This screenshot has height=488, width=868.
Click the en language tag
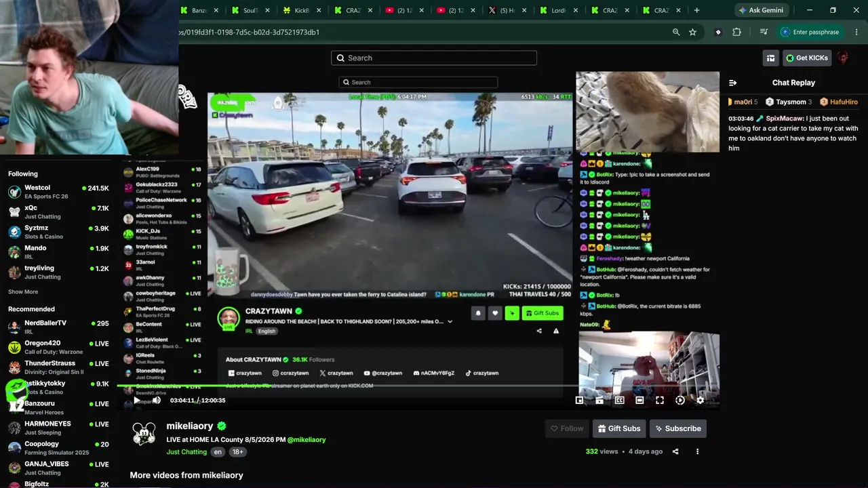(x=218, y=452)
